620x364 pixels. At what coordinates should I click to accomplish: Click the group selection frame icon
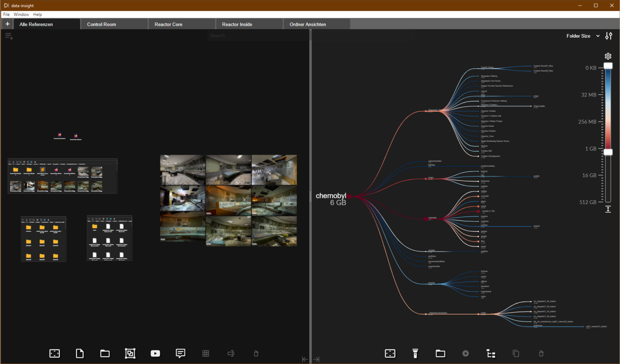pyautogui.click(x=130, y=353)
